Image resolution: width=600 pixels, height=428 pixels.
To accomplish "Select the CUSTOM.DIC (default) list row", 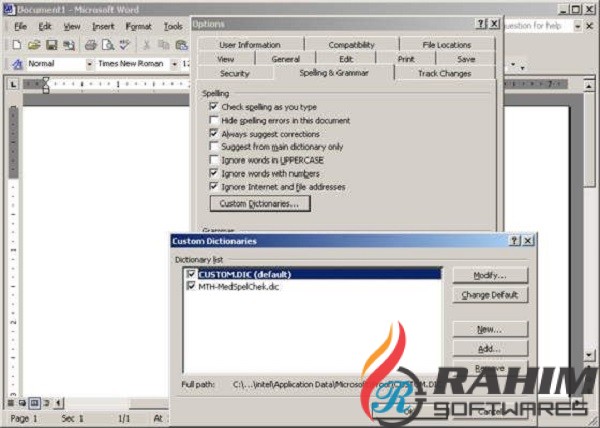I will 313,274.
